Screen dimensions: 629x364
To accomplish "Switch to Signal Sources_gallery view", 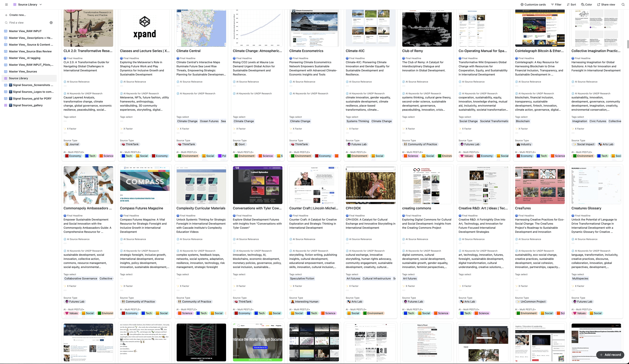I will pos(28,105).
